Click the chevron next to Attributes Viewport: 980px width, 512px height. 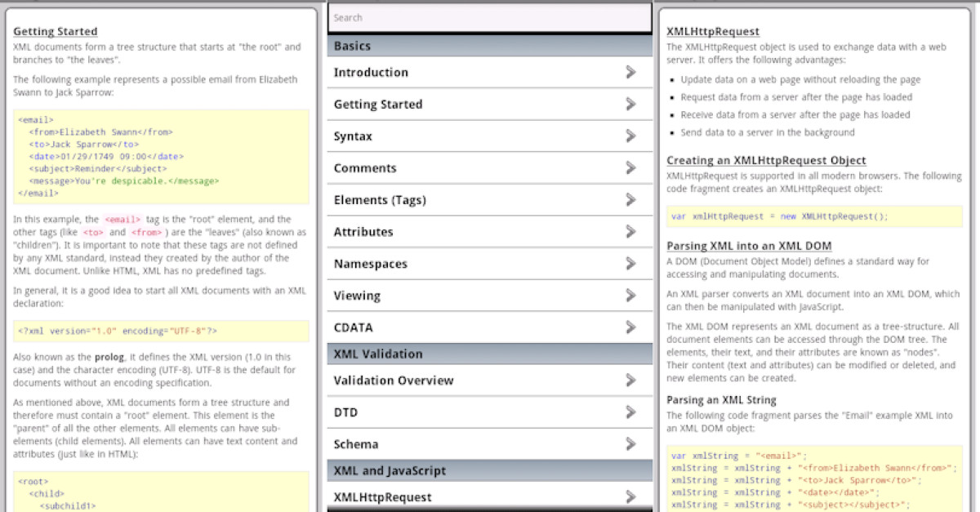[630, 231]
